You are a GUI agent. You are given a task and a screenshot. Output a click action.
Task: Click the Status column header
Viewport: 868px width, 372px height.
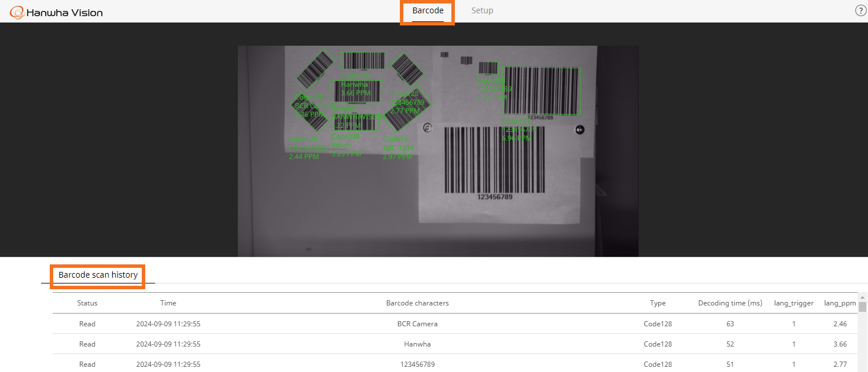[87, 303]
